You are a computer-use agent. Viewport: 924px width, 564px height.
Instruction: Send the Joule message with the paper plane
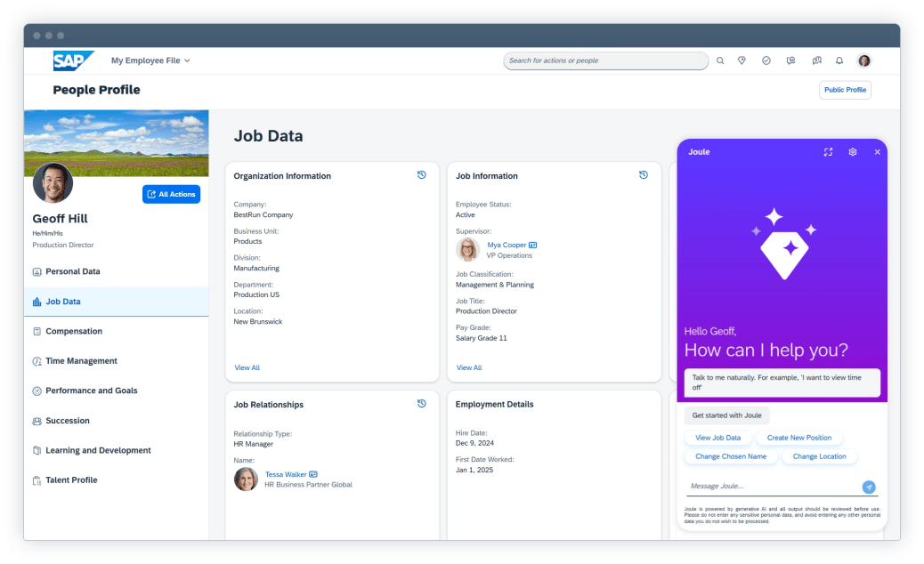869,487
